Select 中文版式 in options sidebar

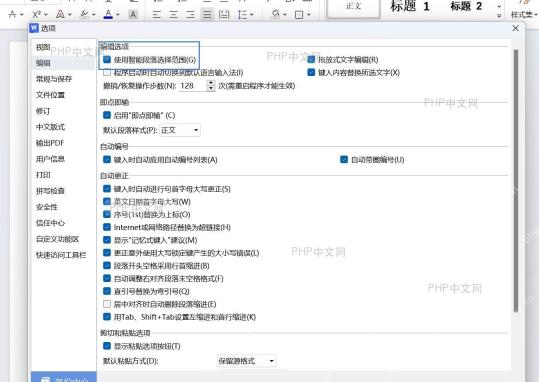(x=50, y=127)
